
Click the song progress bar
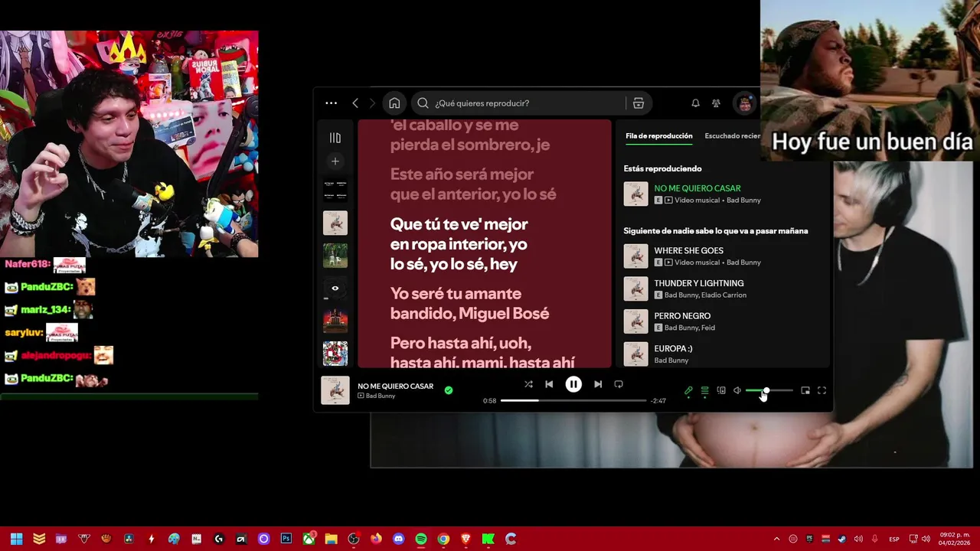tap(573, 400)
